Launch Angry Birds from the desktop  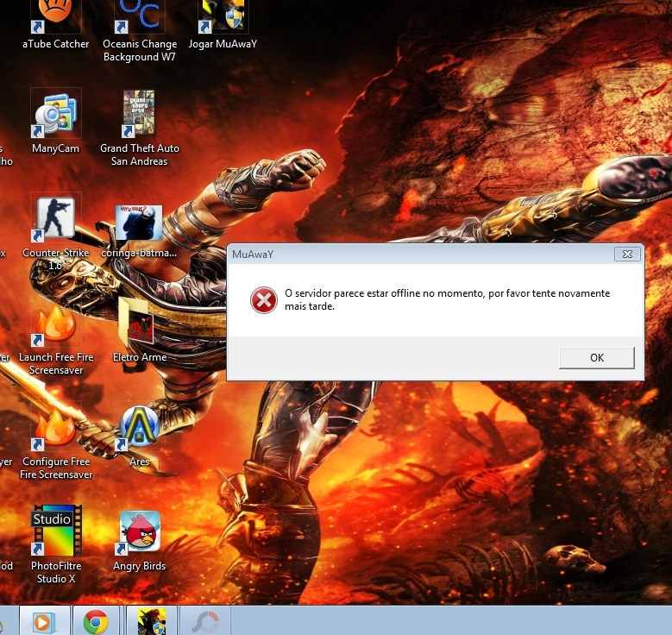(139, 531)
